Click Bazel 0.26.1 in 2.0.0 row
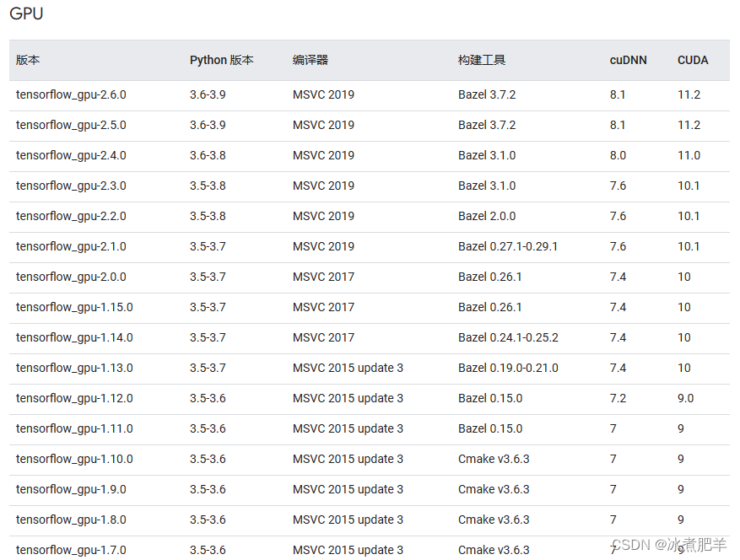This screenshot has height=560, width=740. coord(490,277)
